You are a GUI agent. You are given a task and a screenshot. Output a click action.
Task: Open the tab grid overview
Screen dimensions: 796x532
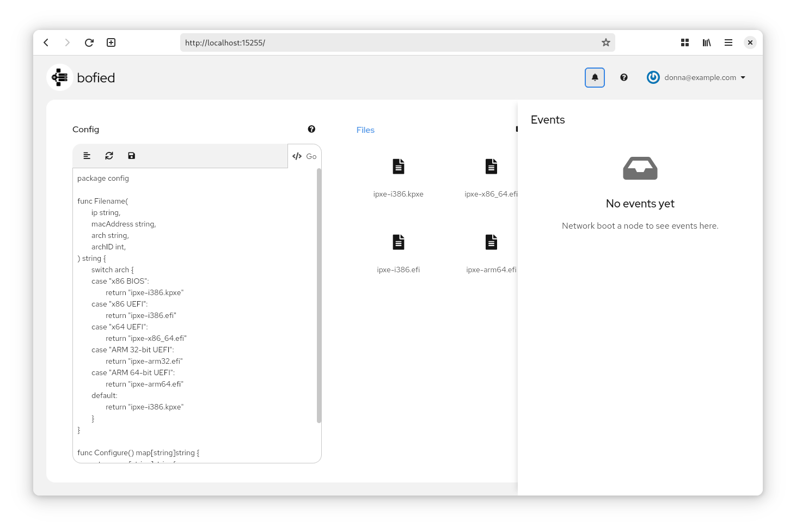pyautogui.click(x=685, y=42)
